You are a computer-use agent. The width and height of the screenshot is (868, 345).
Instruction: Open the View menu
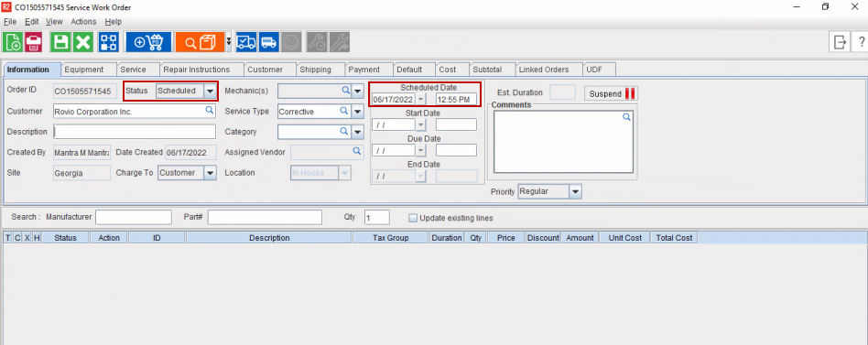click(x=54, y=22)
